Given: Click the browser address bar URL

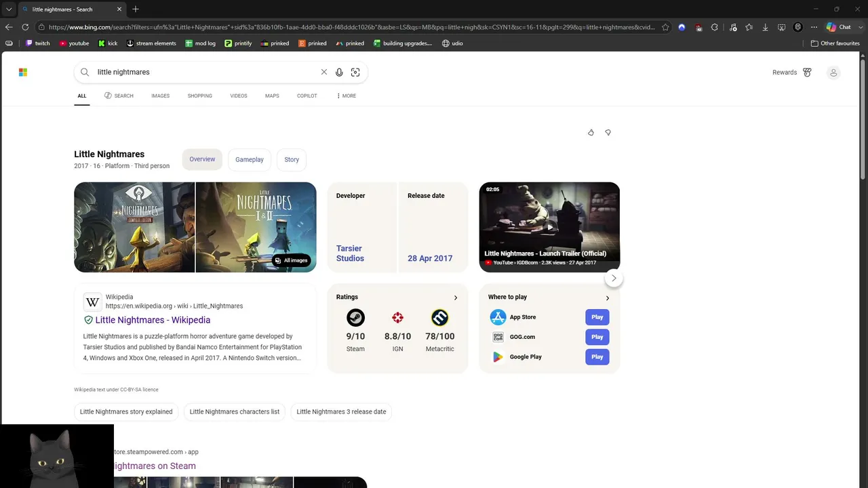Looking at the screenshot, I should tap(351, 27).
